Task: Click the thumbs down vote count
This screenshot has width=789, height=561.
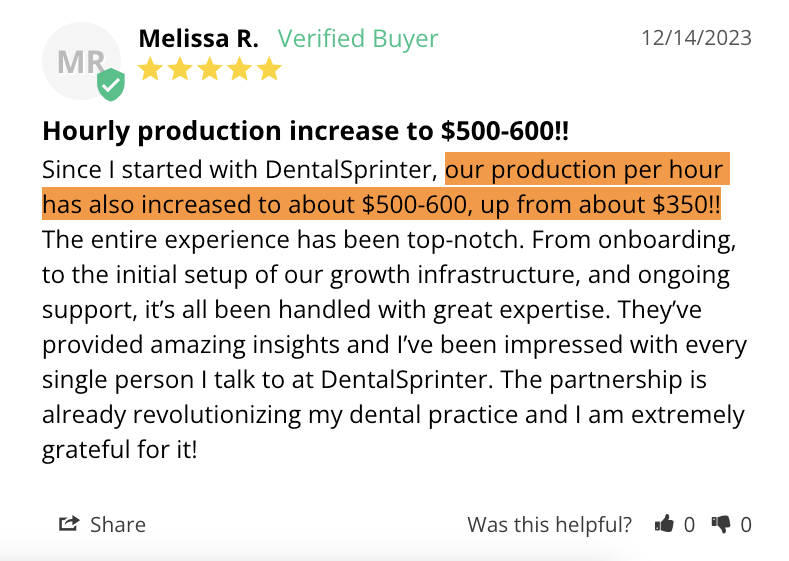Action: 746,524
